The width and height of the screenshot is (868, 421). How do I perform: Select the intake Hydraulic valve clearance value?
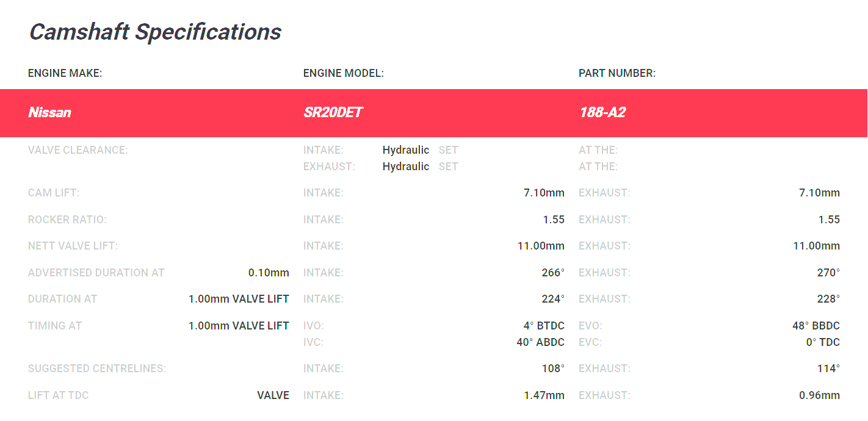coord(406,150)
